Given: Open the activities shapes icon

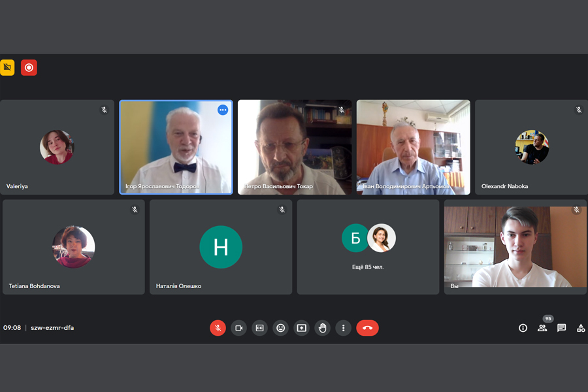Looking at the screenshot, I should 581,328.
